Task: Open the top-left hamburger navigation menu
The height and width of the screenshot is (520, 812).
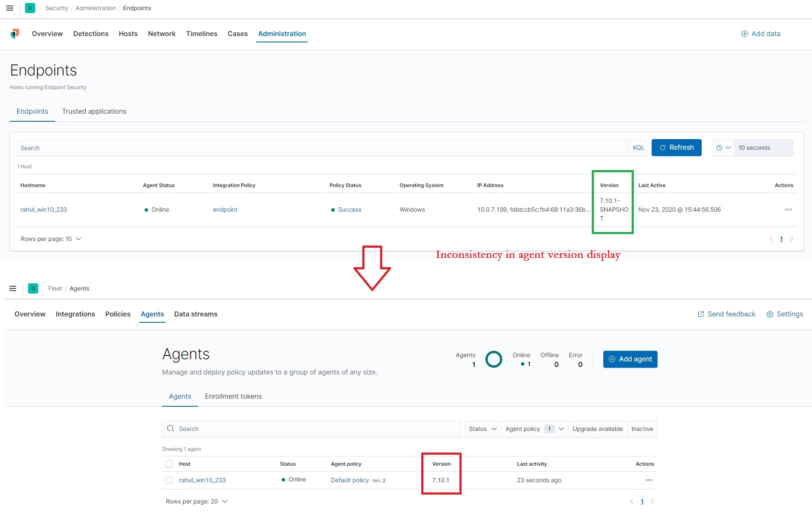Action: pos(10,8)
